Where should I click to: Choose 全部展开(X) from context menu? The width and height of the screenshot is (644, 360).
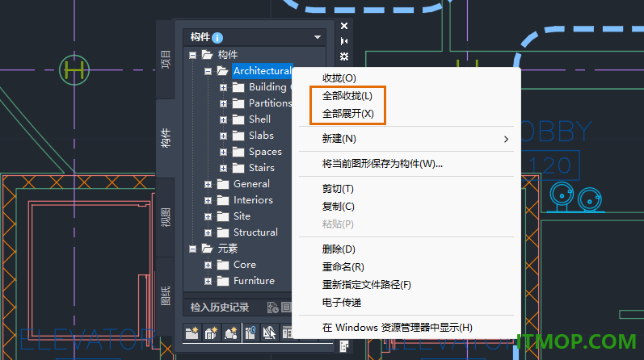tap(348, 114)
